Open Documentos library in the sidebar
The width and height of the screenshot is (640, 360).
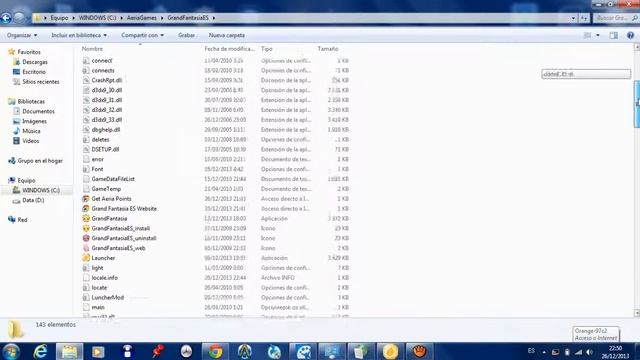pyautogui.click(x=38, y=111)
